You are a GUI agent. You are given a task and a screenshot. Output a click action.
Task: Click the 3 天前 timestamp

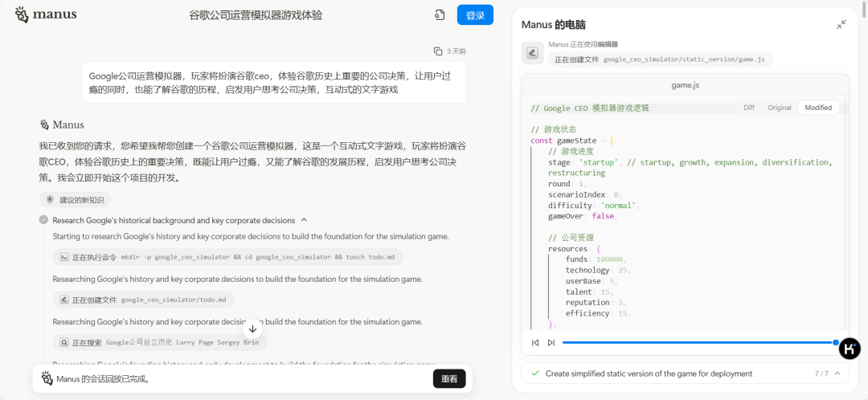[457, 51]
